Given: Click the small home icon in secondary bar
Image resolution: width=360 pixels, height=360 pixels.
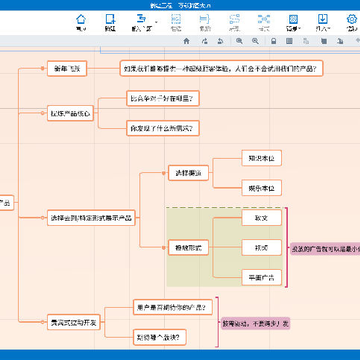Looking at the screenshot, I should click(186, 41).
